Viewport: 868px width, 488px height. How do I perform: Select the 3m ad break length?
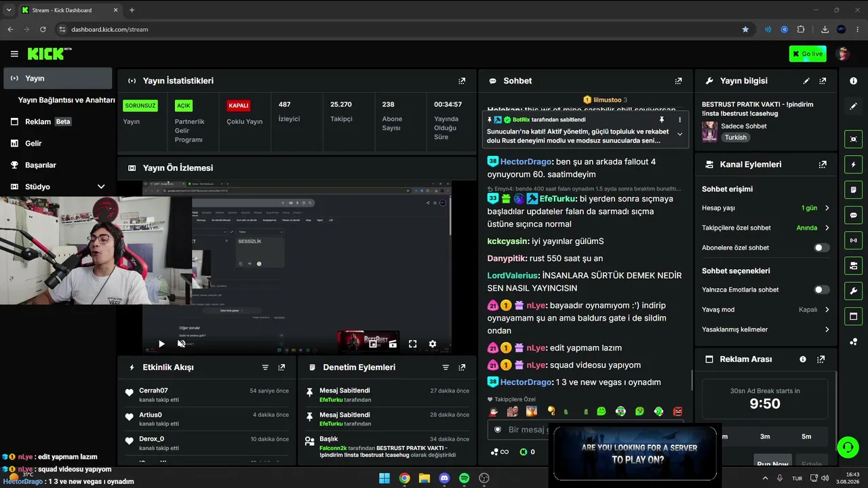point(765,436)
